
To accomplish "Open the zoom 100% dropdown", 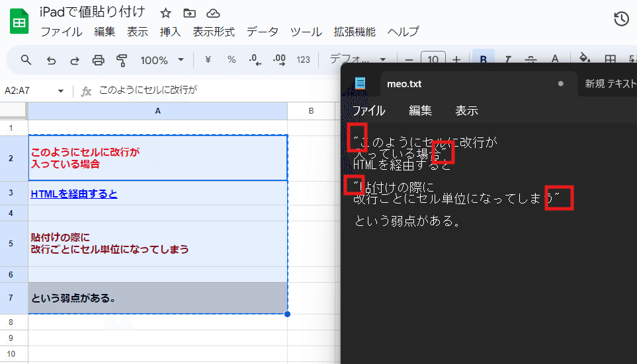I will click(161, 61).
